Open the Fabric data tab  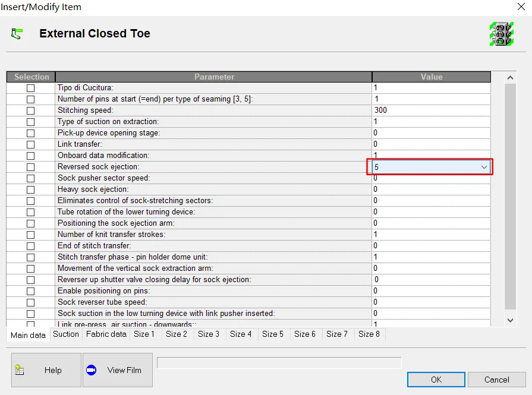106,334
